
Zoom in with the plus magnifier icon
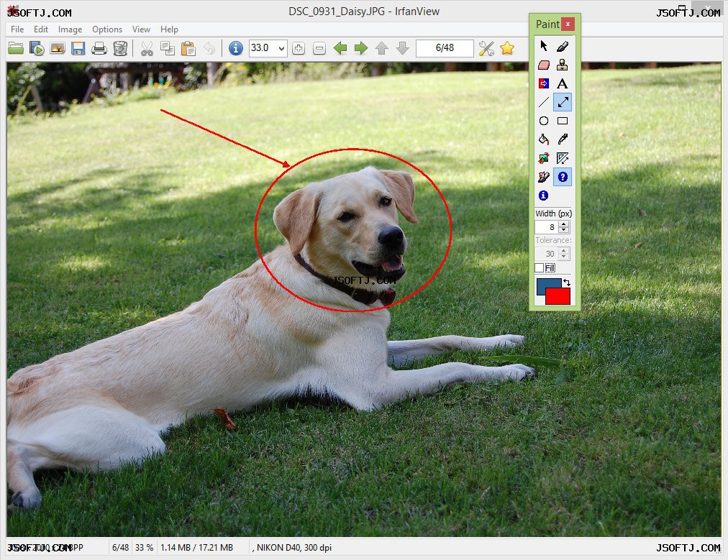click(x=299, y=48)
